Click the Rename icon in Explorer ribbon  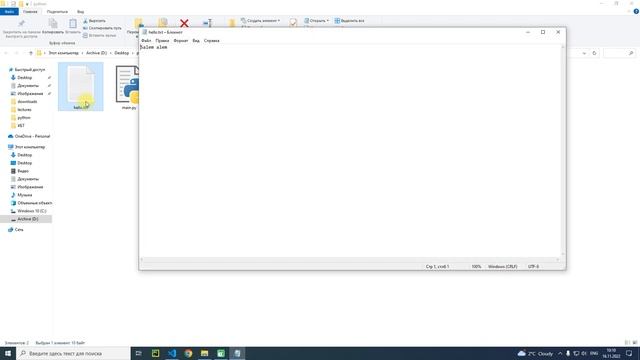pyautogui.click(x=207, y=23)
